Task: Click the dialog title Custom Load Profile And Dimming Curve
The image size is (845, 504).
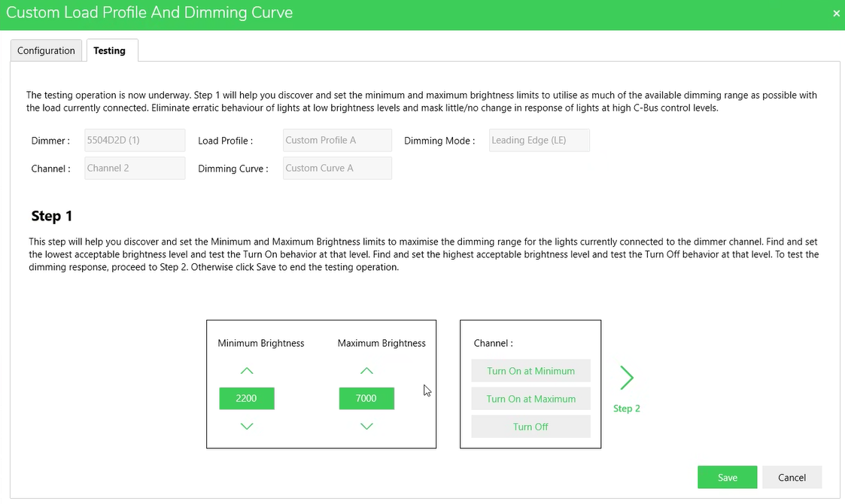Action: point(149,12)
